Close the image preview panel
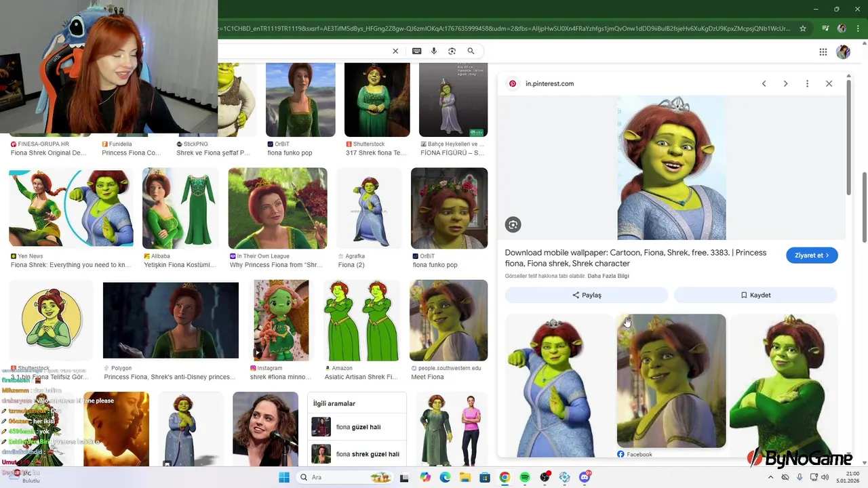 tap(829, 83)
